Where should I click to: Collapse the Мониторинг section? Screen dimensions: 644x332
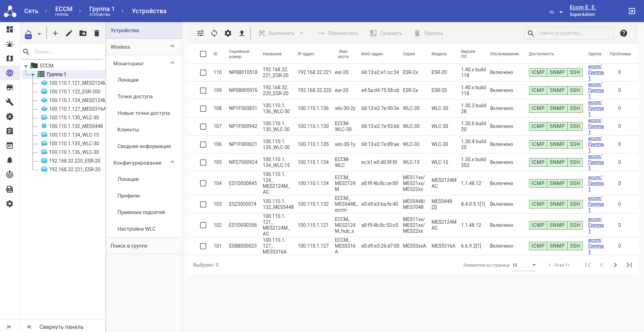click(172, 63)
